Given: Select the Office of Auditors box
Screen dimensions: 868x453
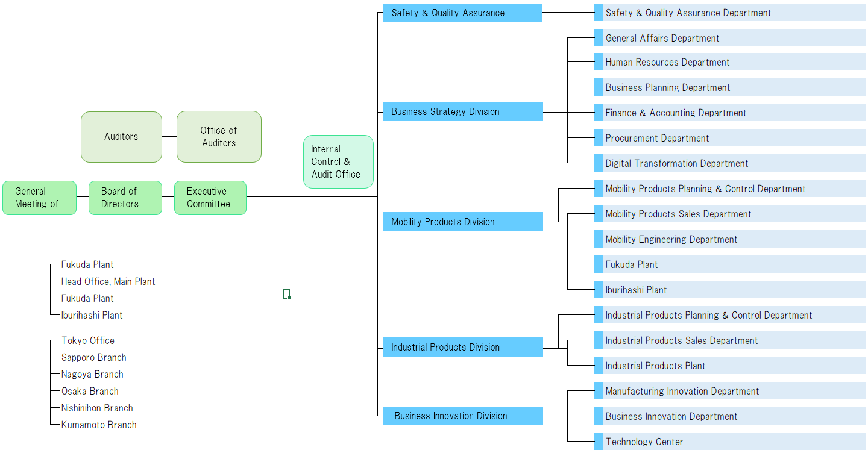Looking at the screenshot, I should click(219, 137).
